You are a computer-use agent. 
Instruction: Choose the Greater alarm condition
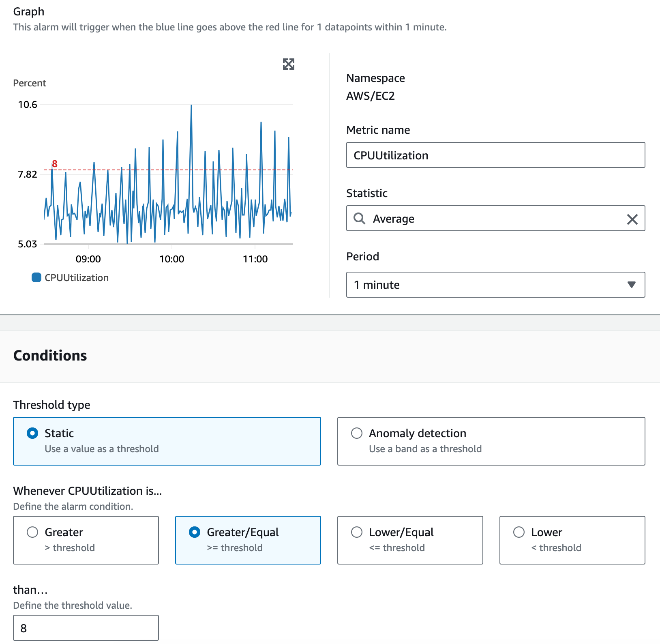(x=33, y=532)
